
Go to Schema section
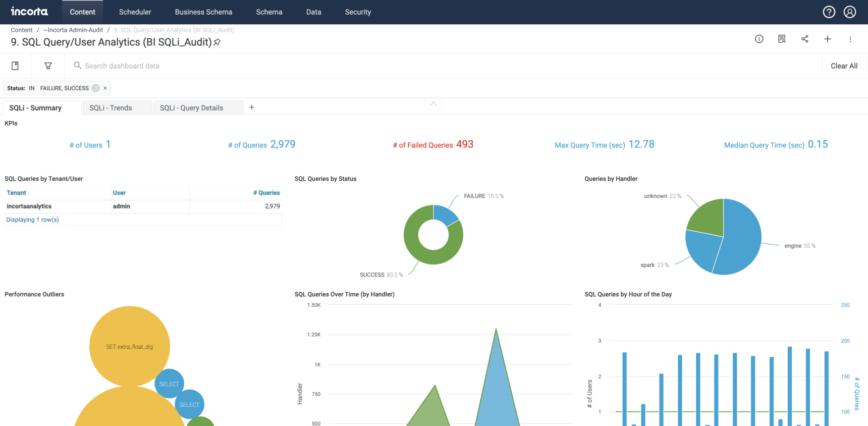tap(269, 12)
